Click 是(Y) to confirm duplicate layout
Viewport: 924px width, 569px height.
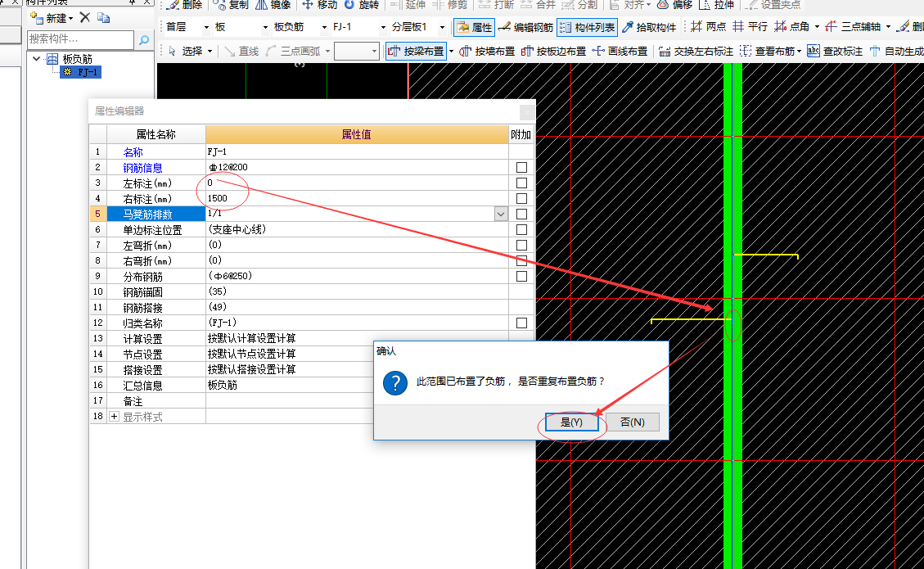[571, 422]
